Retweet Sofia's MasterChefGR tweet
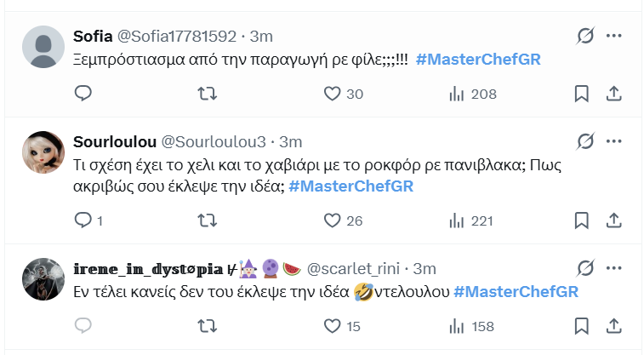 pos(206,94)
